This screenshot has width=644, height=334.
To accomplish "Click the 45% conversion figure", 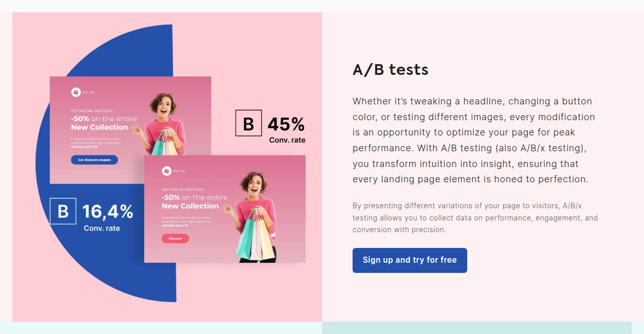I will pyautogui.click(x=286, y=124).
